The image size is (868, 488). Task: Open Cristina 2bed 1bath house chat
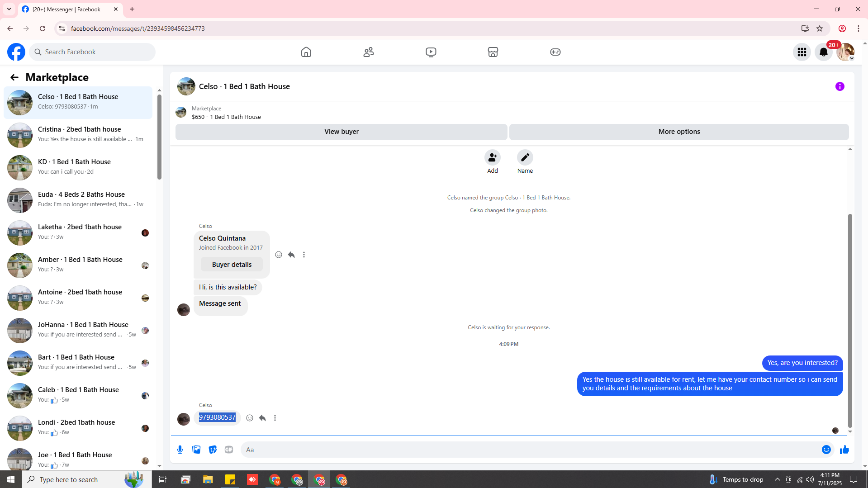click(x=78, y=135)
